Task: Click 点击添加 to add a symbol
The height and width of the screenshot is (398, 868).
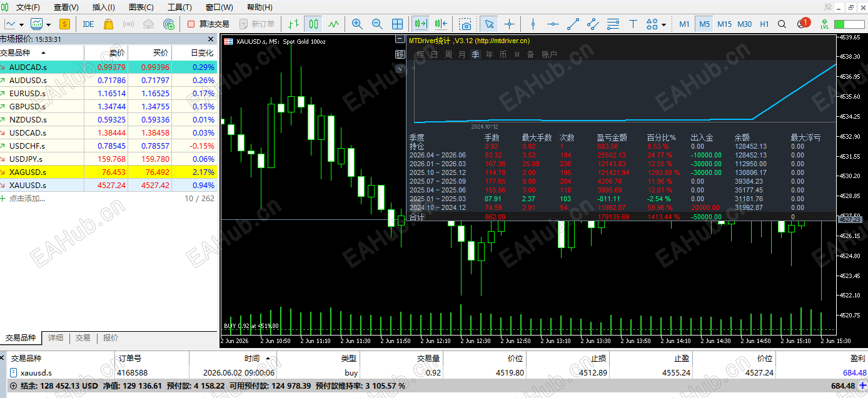Action: tap(27, 199)
